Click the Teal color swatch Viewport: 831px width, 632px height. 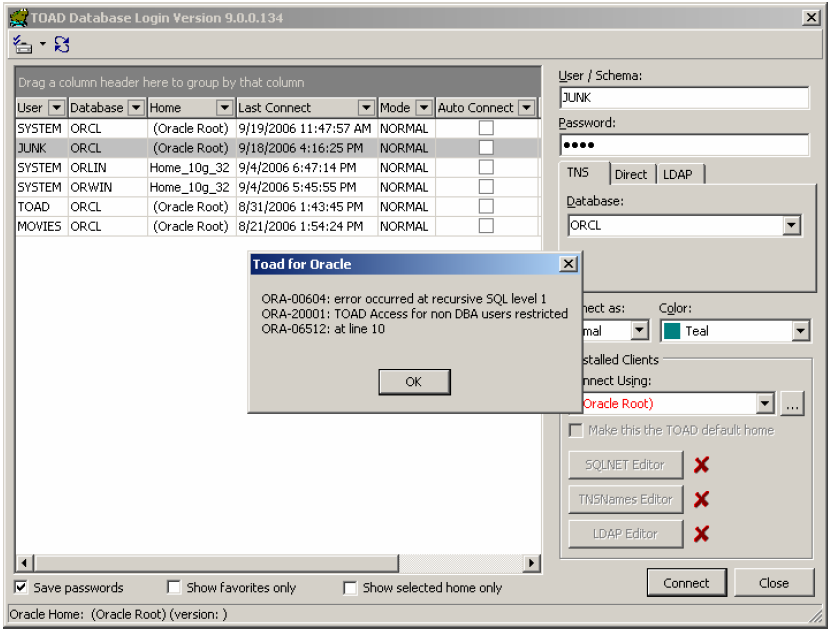[672, 331]
